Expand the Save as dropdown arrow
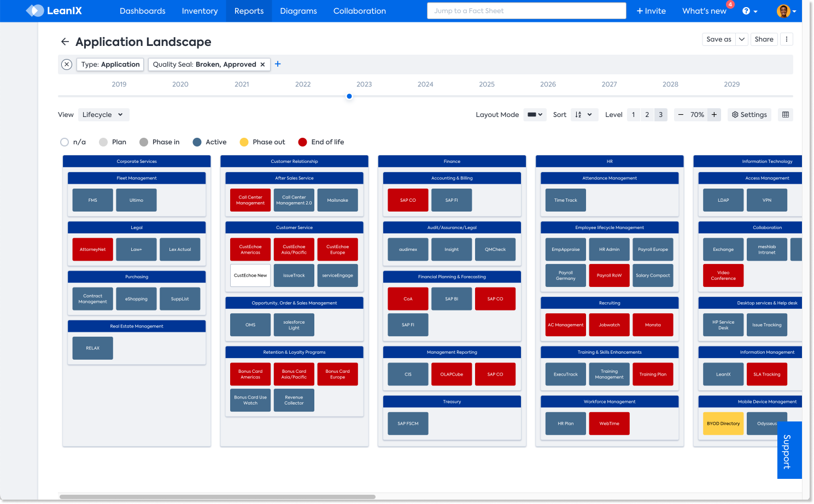The width and height of the screenshot is (814, 504). pyautogui.click(x=742, y=39)
